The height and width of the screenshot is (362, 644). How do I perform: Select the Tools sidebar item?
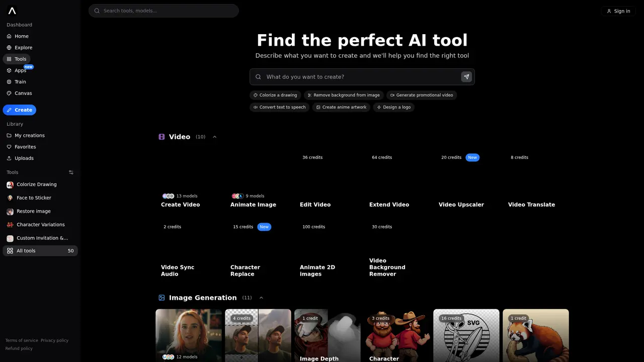coord(17,59)
